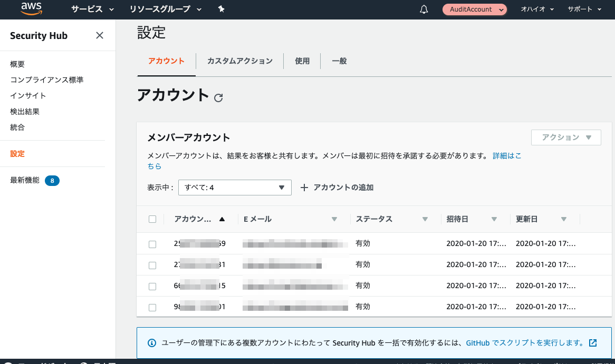Check the row for account ending 15
Screen dimensions: 615x364
pos(152,287)
